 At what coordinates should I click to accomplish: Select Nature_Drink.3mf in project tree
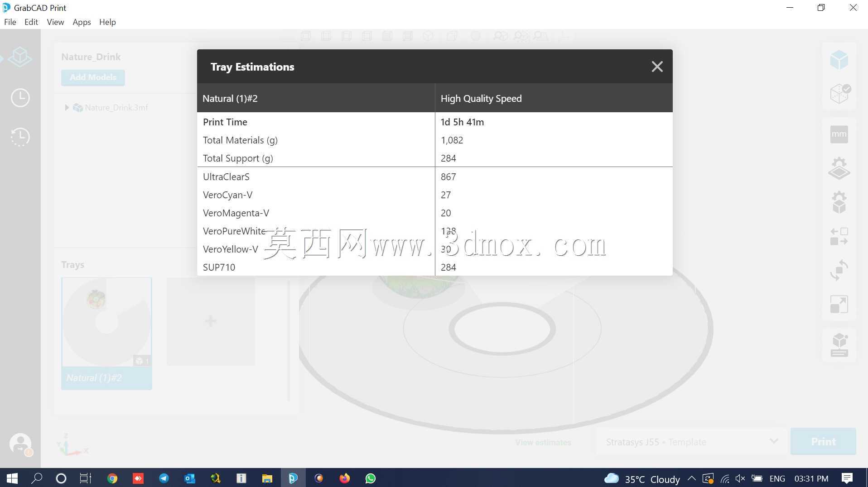(x=116, y=107)
